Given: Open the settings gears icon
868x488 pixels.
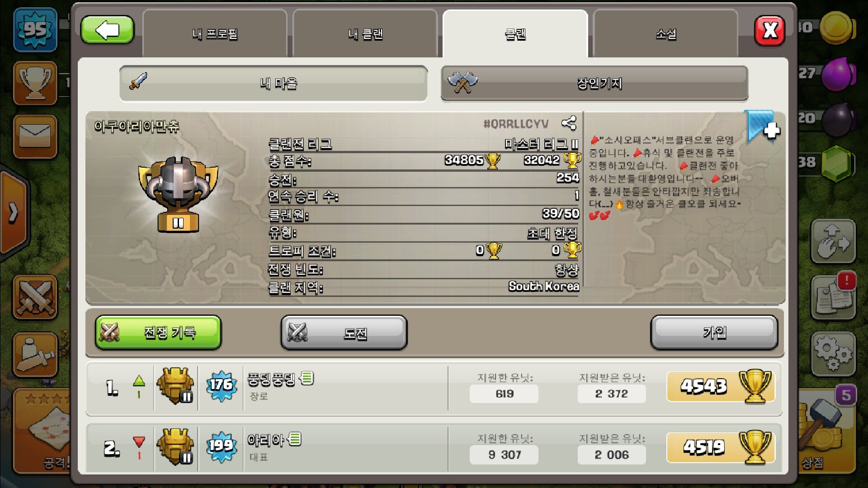Looking at the screenshot, I should click(x=833, y=355).
